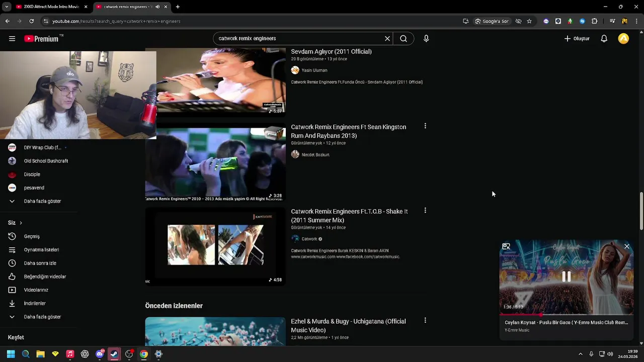Open İndirilenler in sidebar
The width and height of the screenshot is (644, 362).
click(35, 304)
